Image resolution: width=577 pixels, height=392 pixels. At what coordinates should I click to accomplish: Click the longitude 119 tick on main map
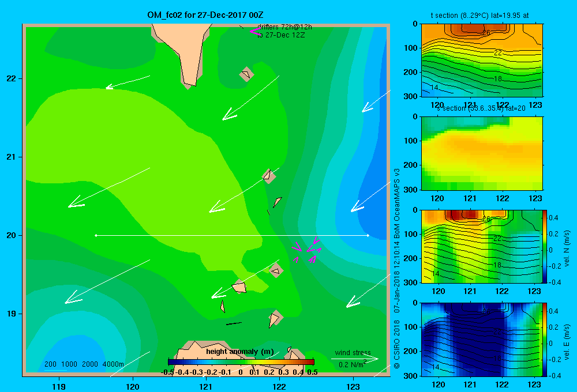tap(59, 386)
